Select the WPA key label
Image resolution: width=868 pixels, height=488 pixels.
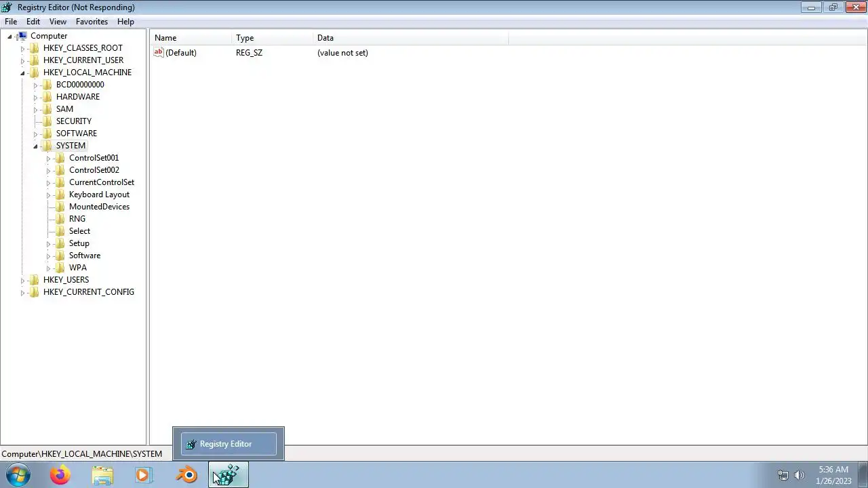(78, 268)
